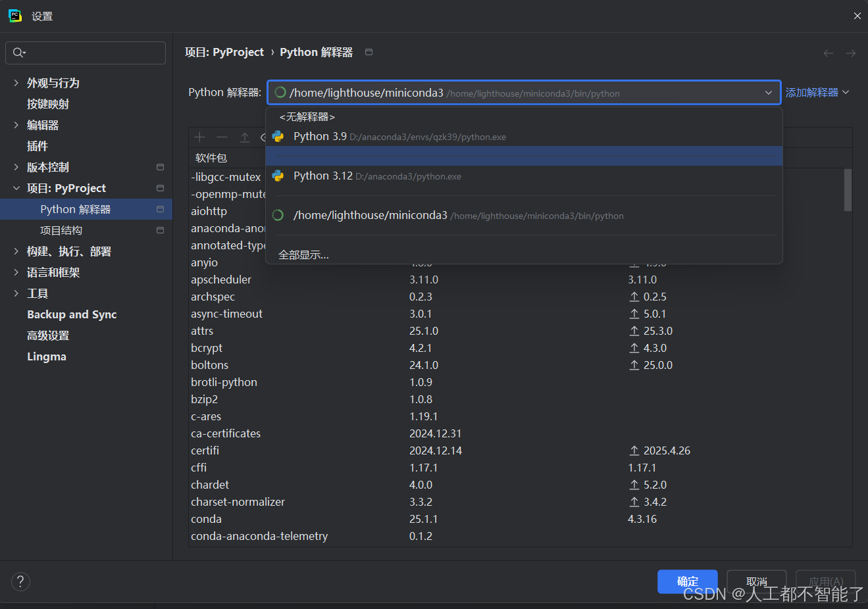Click the forward navigation arrow

(851, 53)
